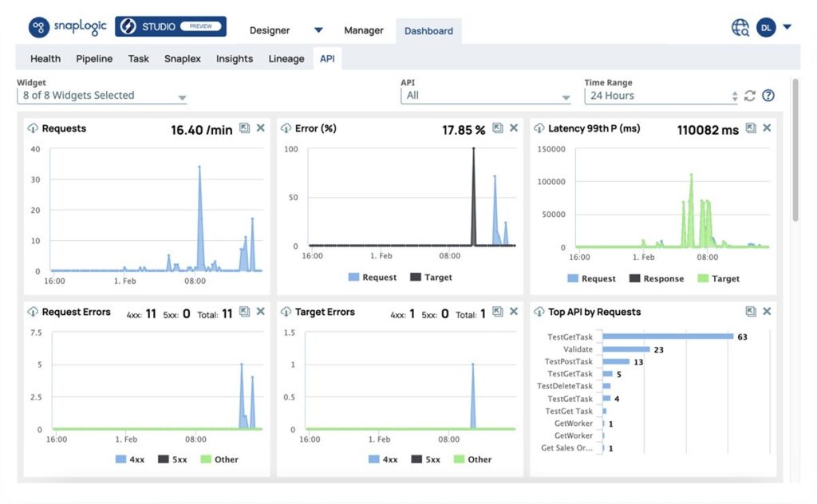Click the download icon on Top API by Requests

tap(750, 312)
